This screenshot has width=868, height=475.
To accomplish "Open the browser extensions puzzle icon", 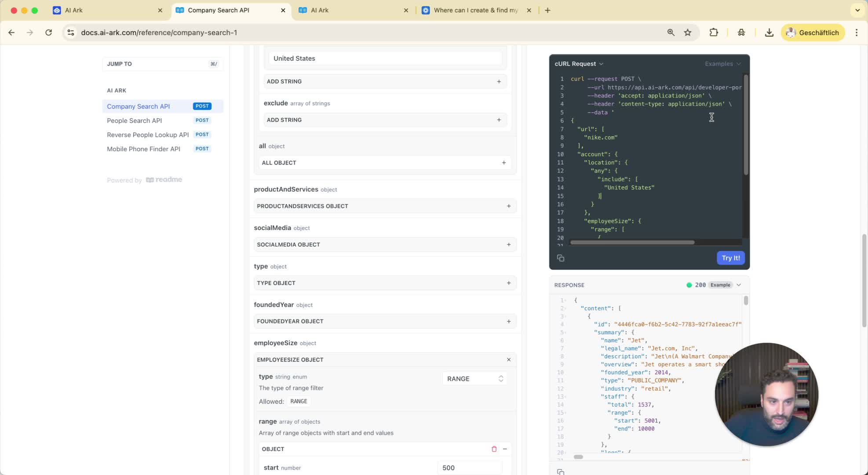I will point(714,33).
